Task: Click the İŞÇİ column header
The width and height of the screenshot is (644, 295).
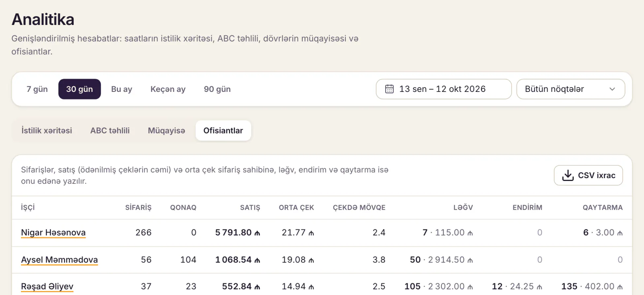Action: tap(28, 207)
